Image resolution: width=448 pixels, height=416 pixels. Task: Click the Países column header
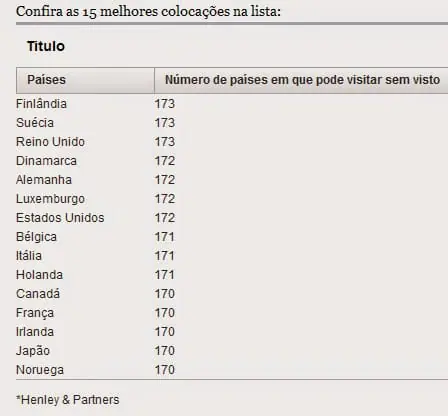[85, 80]
